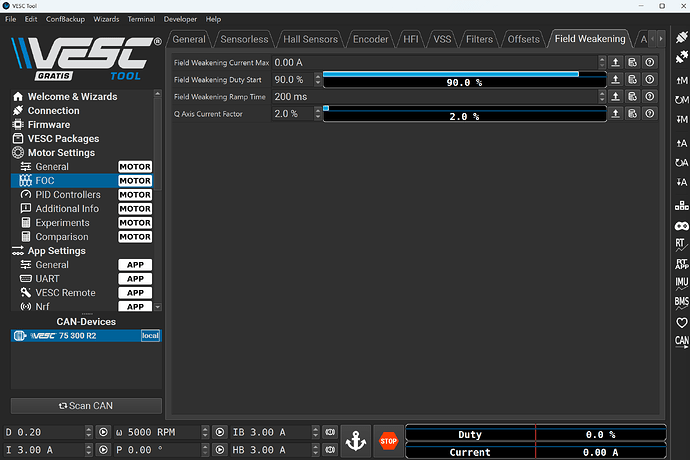Click the Scan CAN button

pyautogui.click(x=86, y=405)
